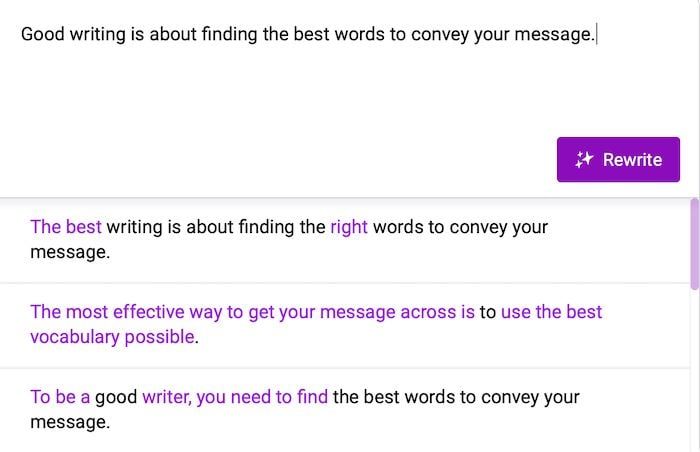
Task: Click scrollbar track below the thumb
Action: tap(695, 371)
